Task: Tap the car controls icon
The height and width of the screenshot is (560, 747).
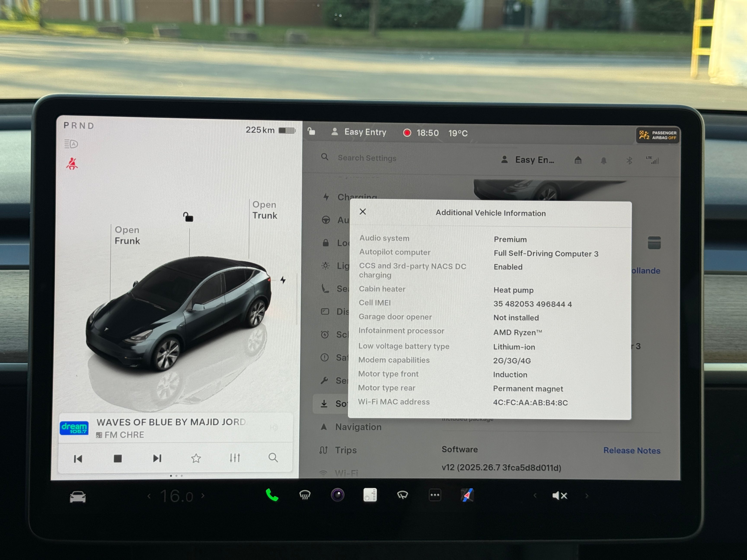Action: [78, 497]
